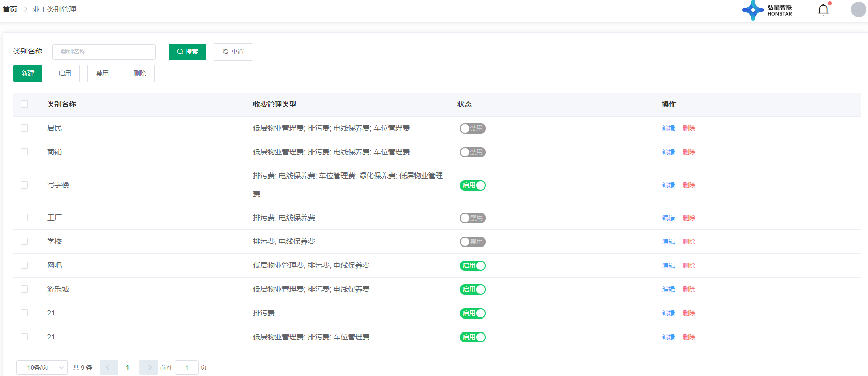Delete the 游乐城 row

pyautogui.click(x=689, y=290)
